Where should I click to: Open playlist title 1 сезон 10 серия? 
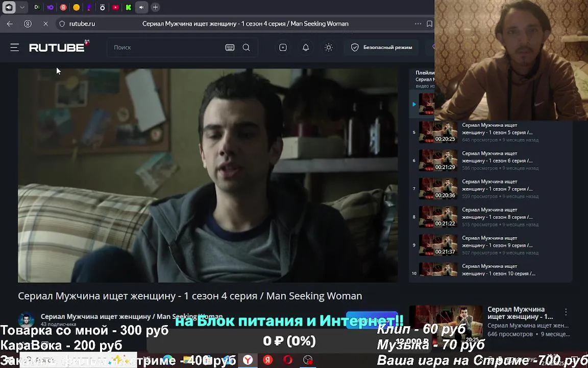coord(499,270)
